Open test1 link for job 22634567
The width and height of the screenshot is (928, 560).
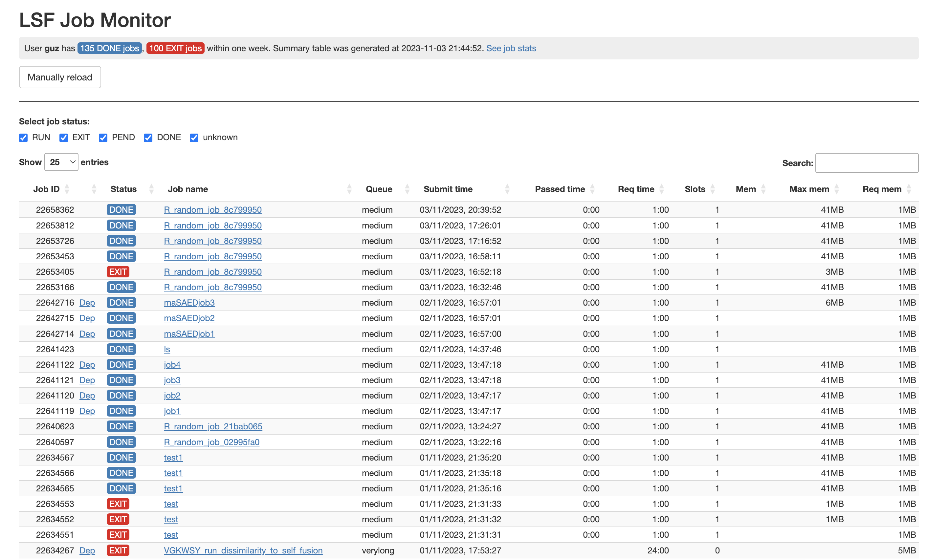173,458
